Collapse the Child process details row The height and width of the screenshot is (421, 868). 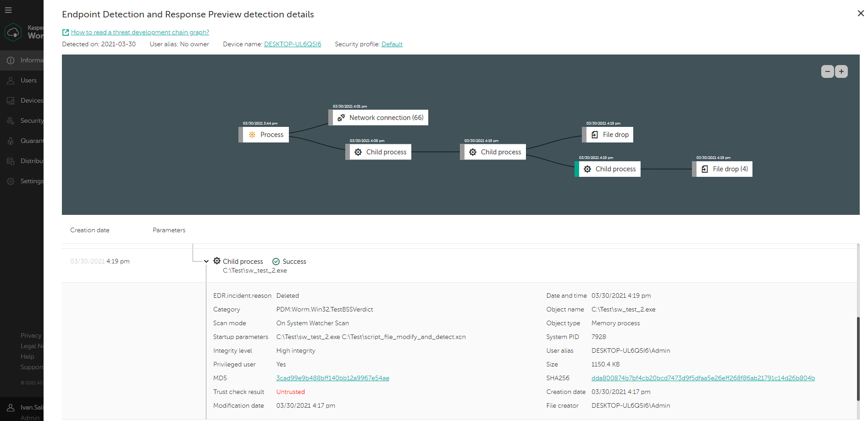coord(206,262)
